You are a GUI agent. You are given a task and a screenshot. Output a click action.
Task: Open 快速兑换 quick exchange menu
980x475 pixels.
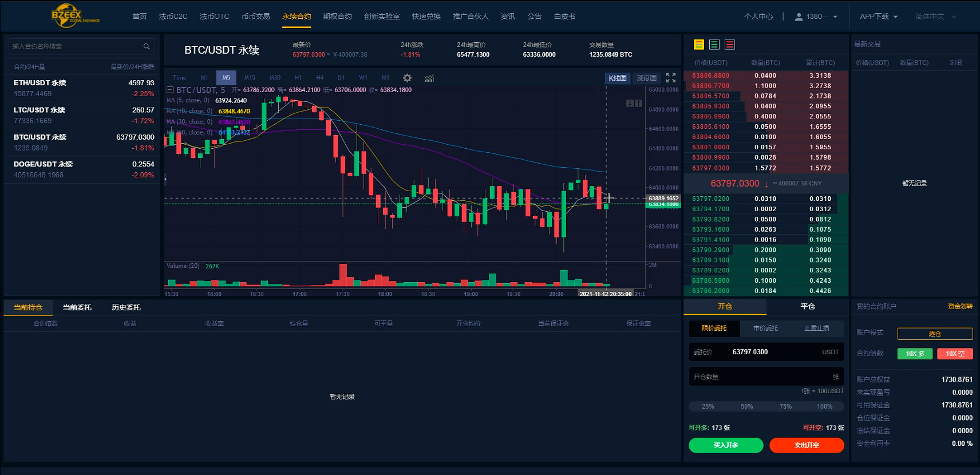click(x=426, y=17)
